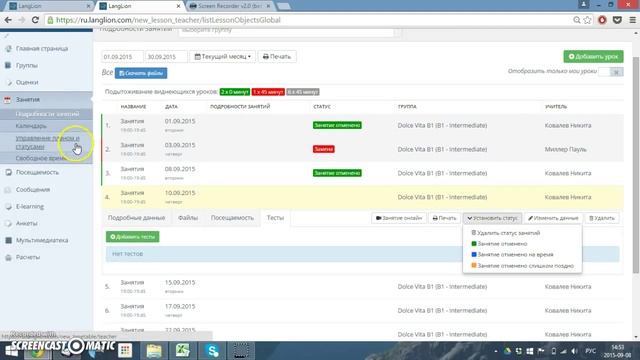Choose blue Занятие отменено на время option
The image size is (640, 360).
click(512, 254)
